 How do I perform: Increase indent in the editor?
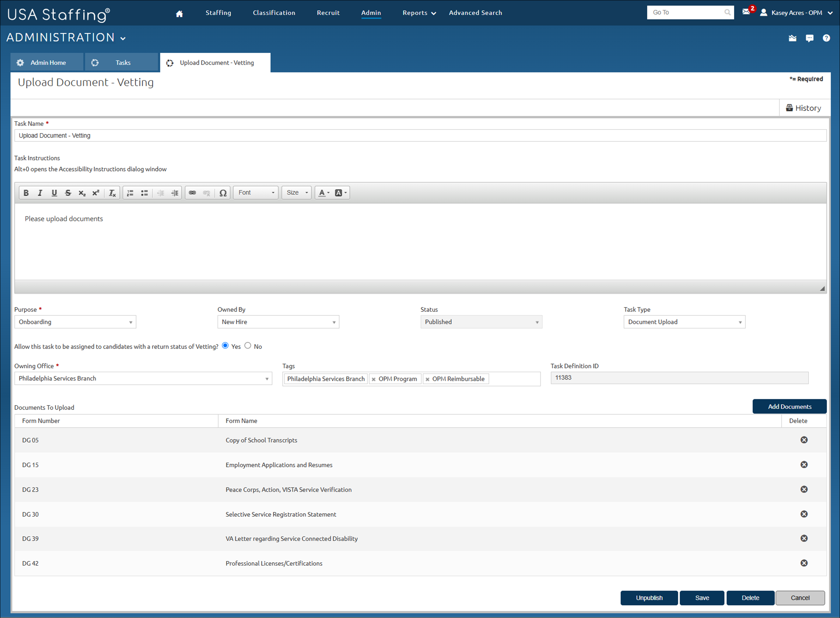click(x=175, y=193)
